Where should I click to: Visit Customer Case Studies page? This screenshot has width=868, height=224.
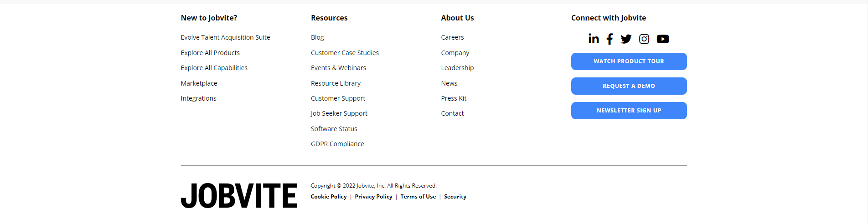point(345,53)
